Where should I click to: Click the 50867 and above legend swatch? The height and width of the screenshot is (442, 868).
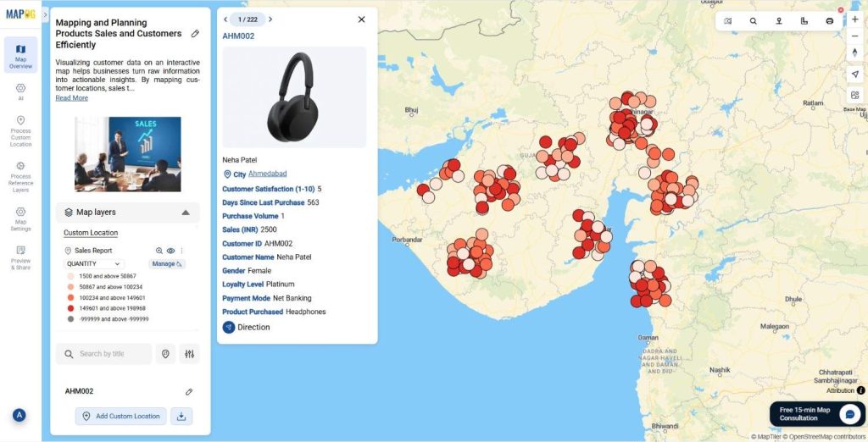point(70,287)
